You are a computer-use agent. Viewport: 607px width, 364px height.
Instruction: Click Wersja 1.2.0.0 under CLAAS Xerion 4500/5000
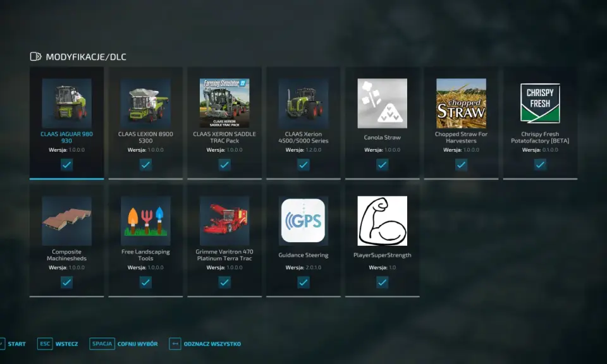[x=303, y=150]
